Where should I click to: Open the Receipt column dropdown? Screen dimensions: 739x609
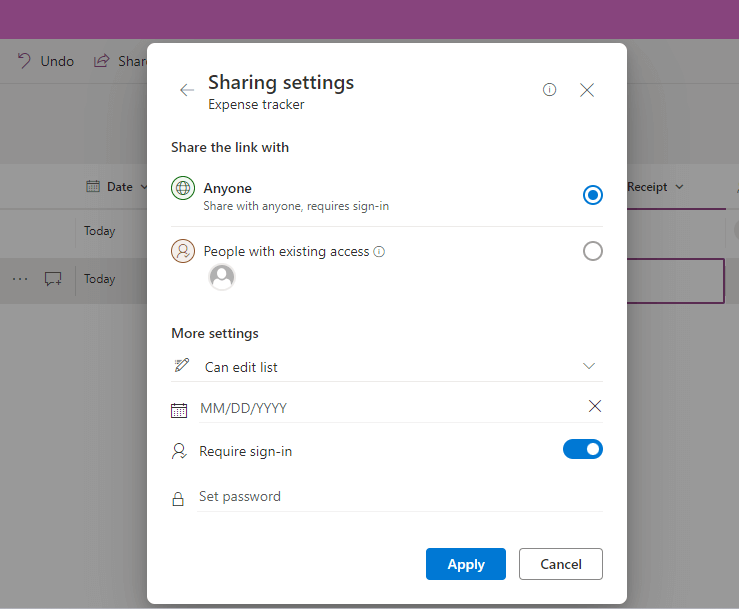pos(655,187)
